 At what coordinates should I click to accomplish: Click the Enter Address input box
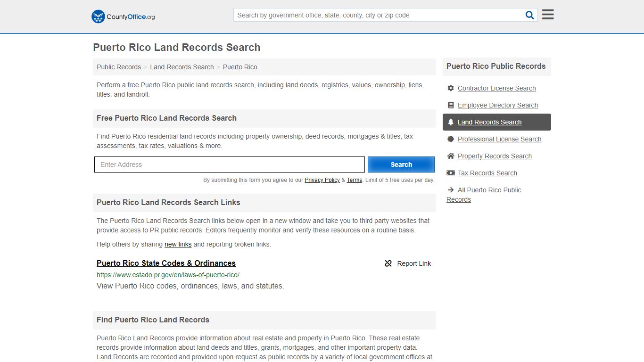pos(230,165)
